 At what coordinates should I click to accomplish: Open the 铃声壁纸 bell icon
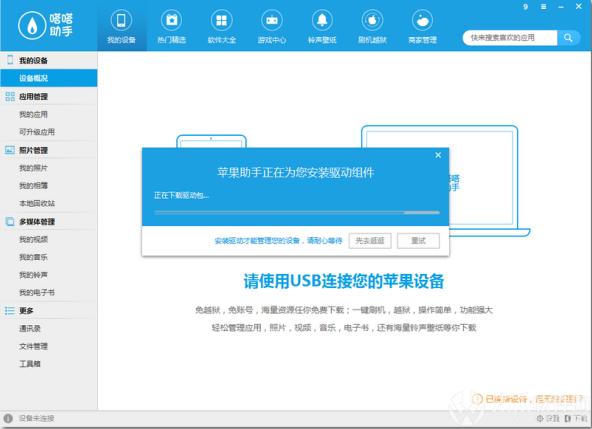coord(322,20)
